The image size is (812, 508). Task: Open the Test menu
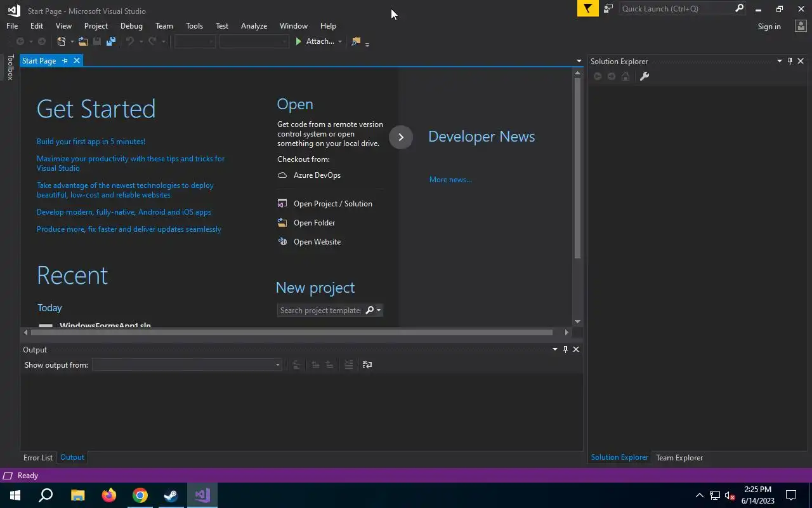pos(222,26)
